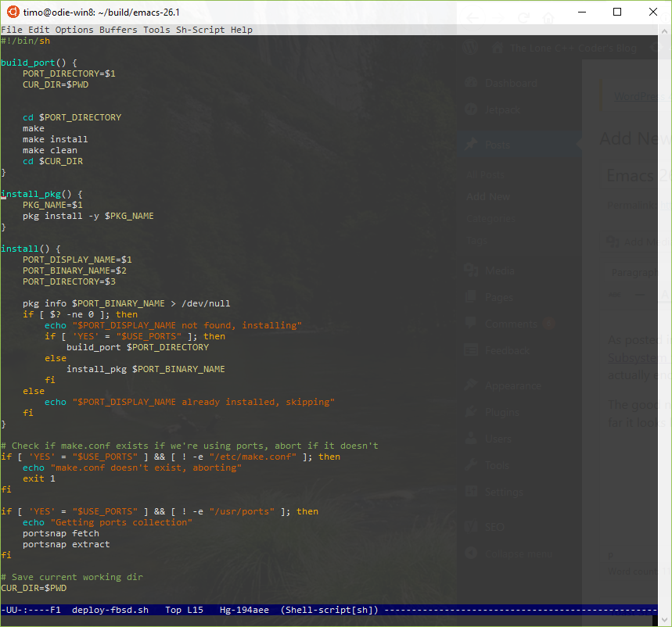Click the 'make clean' line
Image resolution: width=672 pixels, height=627 pixels.
tap(50, 150)
